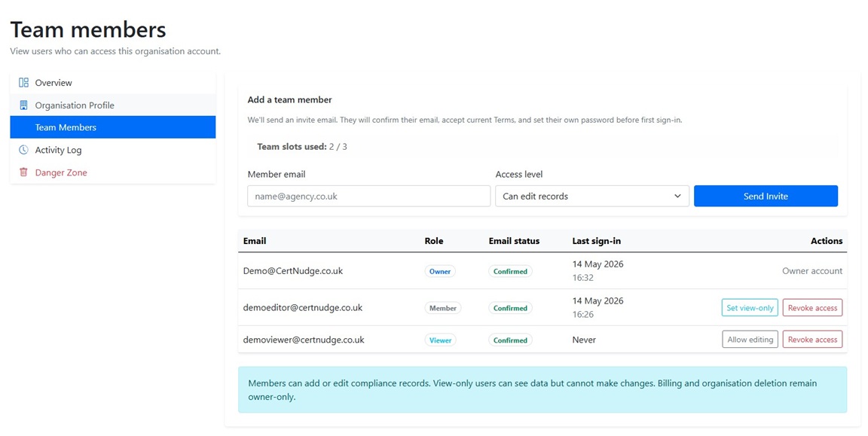Select the demoviewer@certnudge.co.uk email cell
The width and height of the screenshot is (868, 436).
coord(304,340)
